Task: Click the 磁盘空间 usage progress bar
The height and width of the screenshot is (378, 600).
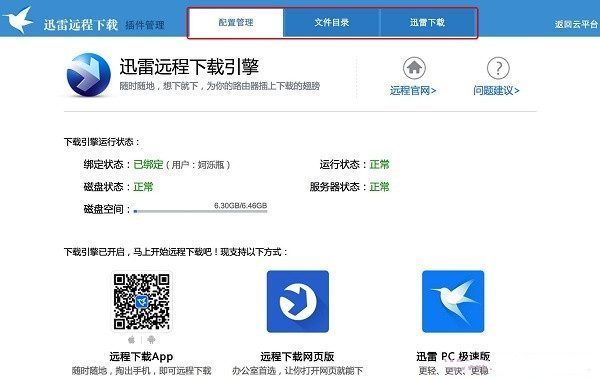Action: (x=200, y=211)
